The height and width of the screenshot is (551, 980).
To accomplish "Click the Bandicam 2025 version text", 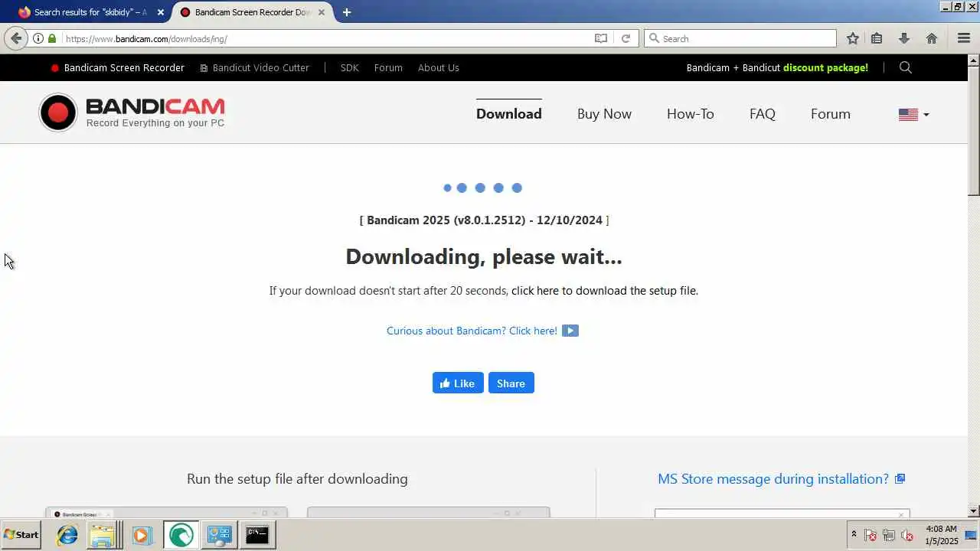I will [485, 220].
